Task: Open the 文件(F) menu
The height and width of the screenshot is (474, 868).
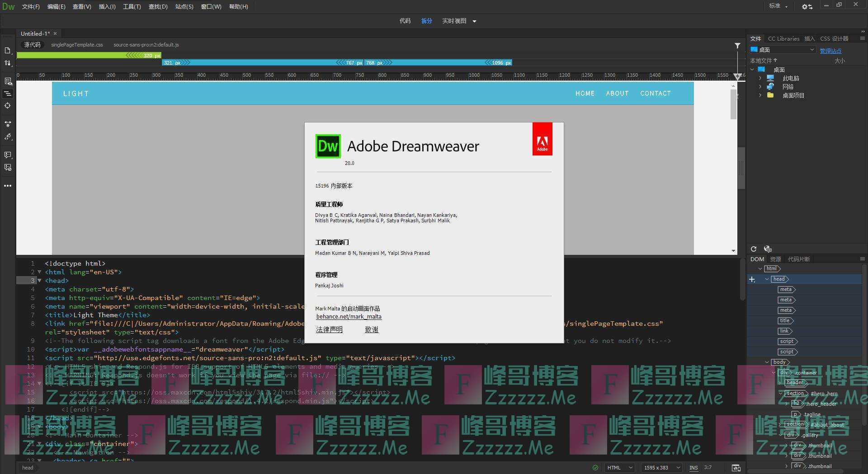Action: (31, 7)
